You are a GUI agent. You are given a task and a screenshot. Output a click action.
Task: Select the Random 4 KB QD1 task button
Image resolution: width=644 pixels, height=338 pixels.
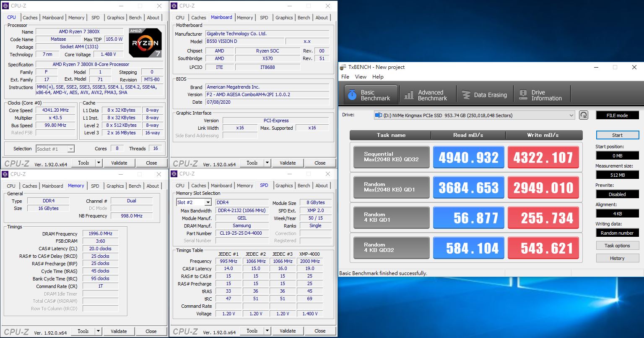[391, 217]
